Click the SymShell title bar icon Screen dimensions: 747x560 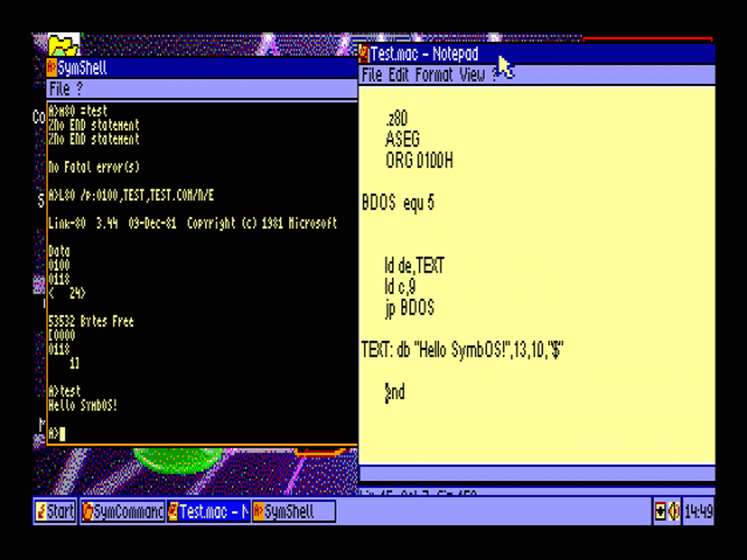pos(52,68)
